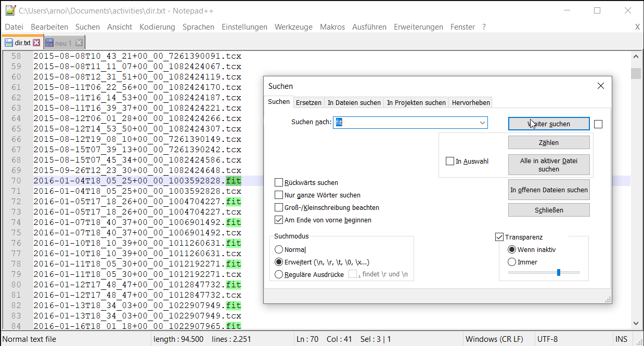Choose the Immer transparency option

coord(512,262)
